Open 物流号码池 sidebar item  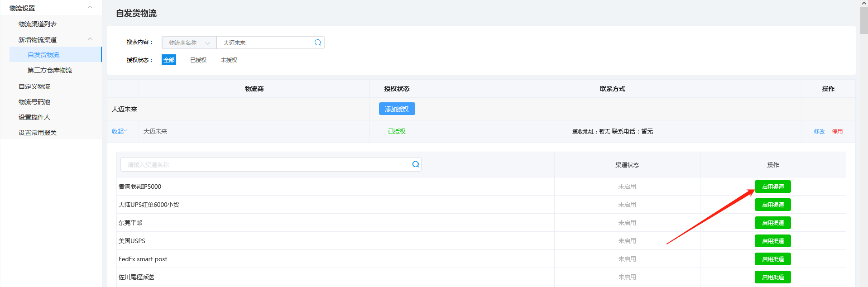click(34, 102)
